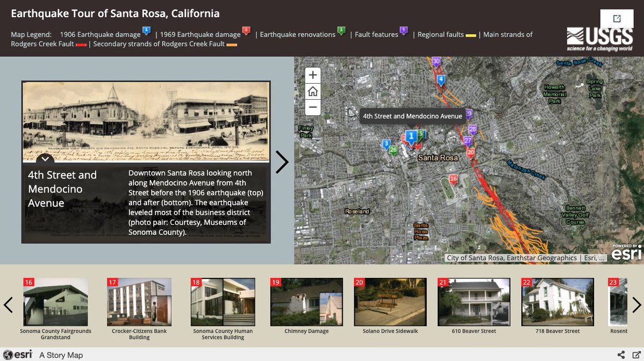Click 'Howarth Memorial Park' map label

point(554,94)
